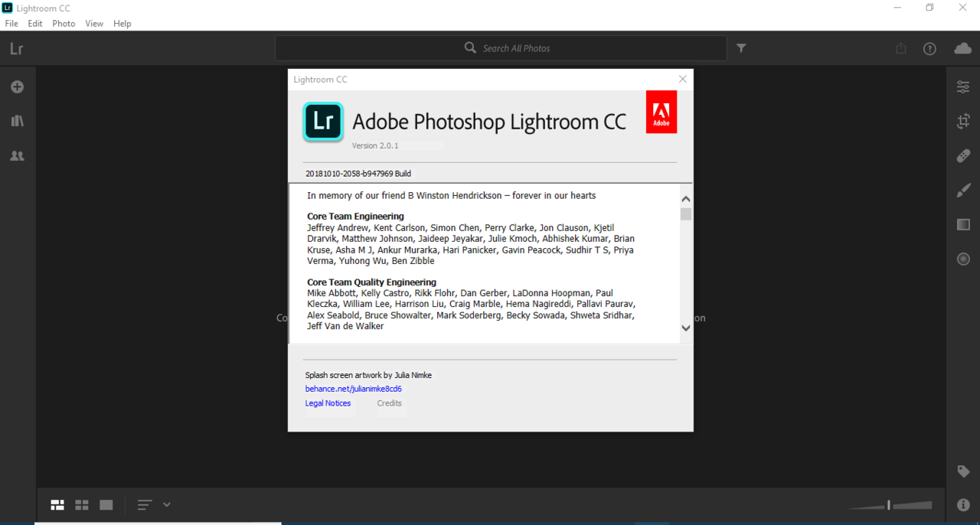This screenshot has height=525, width=980.
Task: Click the Credits button
Action: (x=390, y=403)
